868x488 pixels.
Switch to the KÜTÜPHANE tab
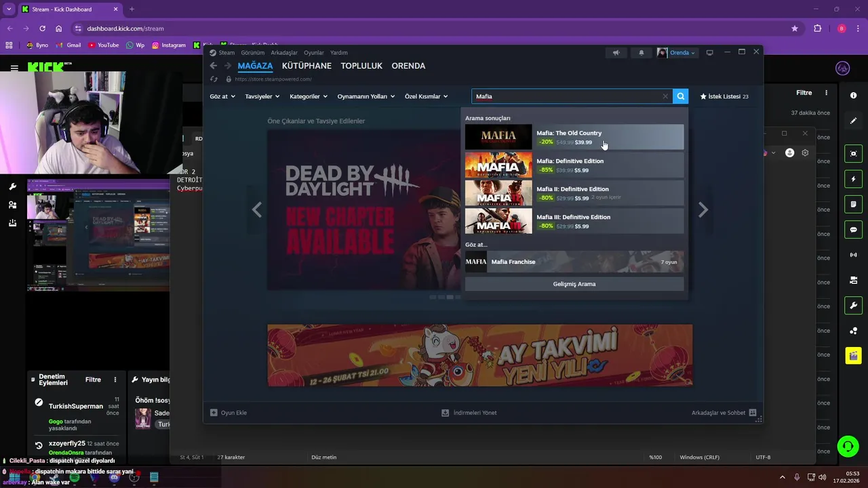pyautogui.click(x=307, y=66)
